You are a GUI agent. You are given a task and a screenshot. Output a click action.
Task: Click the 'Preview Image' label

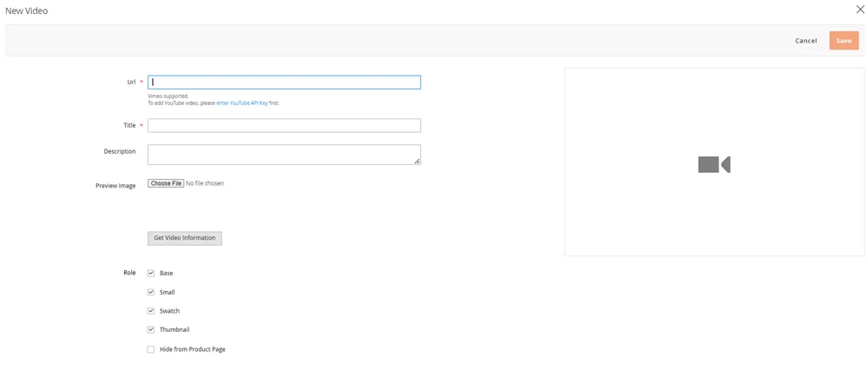pos(115,186)
